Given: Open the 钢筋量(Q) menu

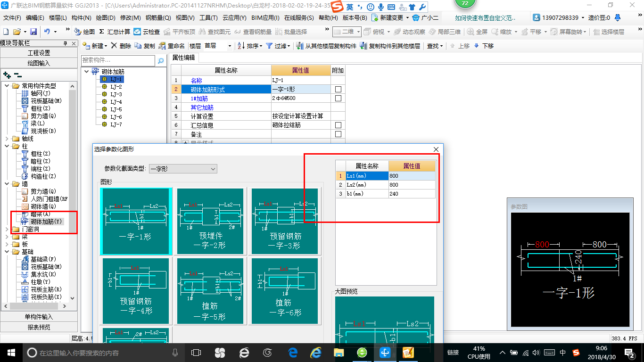Looking at the screenshot, I should pos(158,17).
